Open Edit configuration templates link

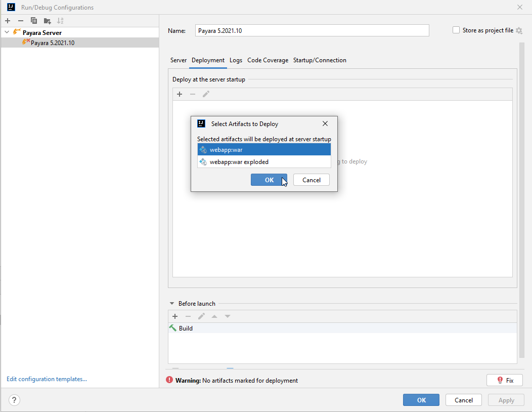47,379
